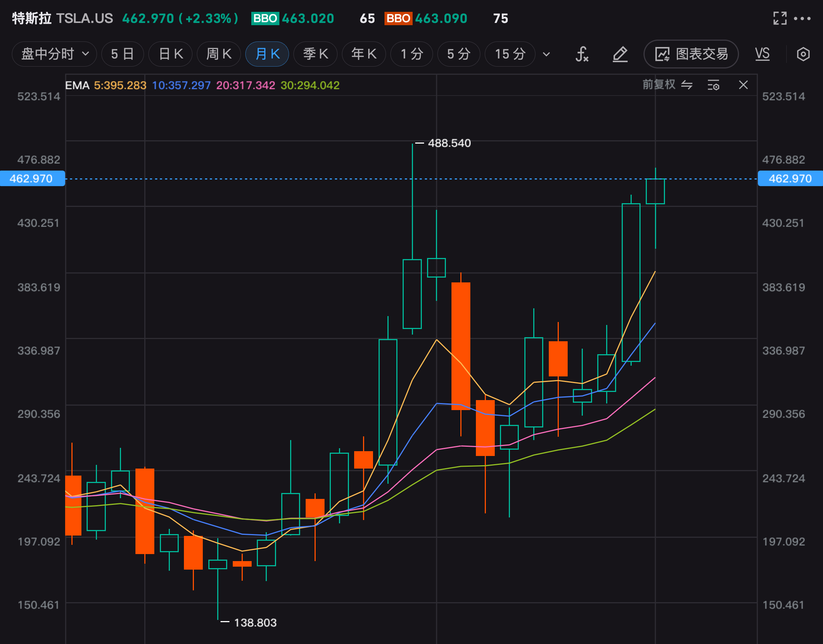The image size is (823, 644).
Task: Click the VS compare stocks icon
Action: click(x=762, y=54)
